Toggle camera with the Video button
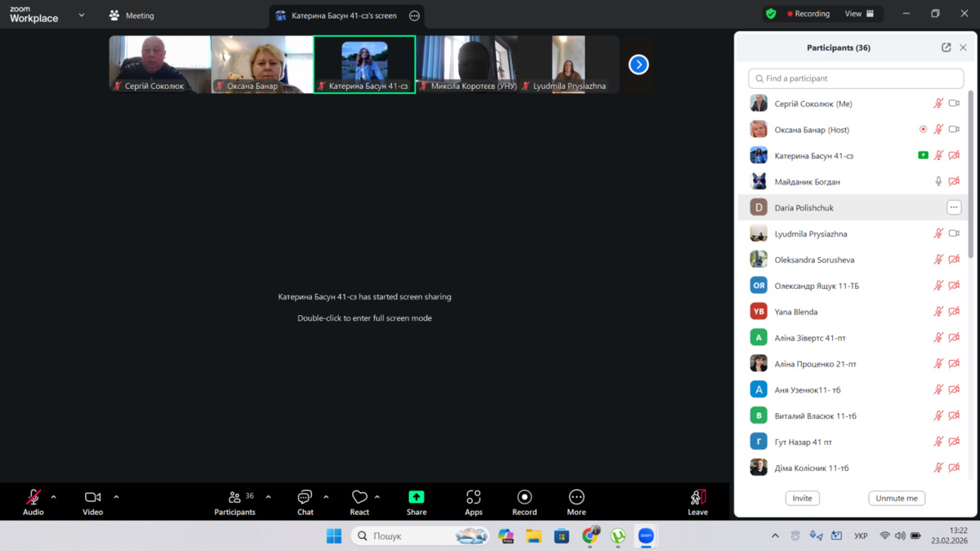 pos(92,497)
